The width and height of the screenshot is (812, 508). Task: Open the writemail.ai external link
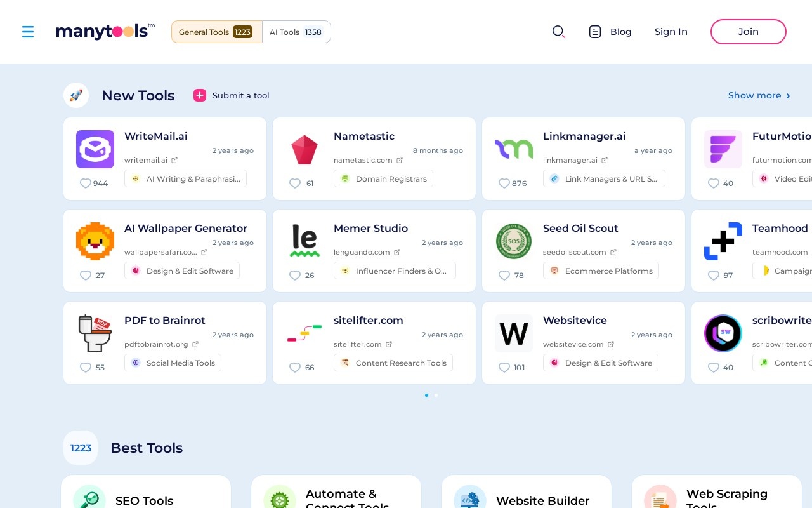point(151,160)
